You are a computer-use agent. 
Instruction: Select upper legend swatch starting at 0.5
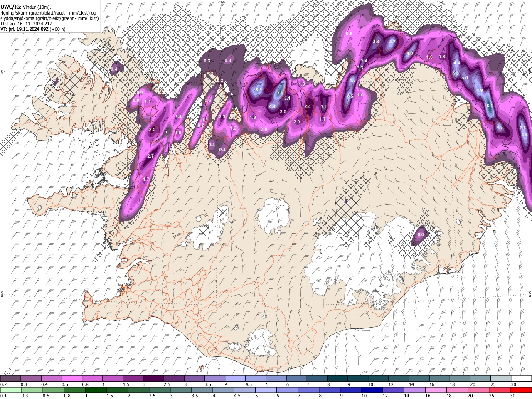(71, 379)
